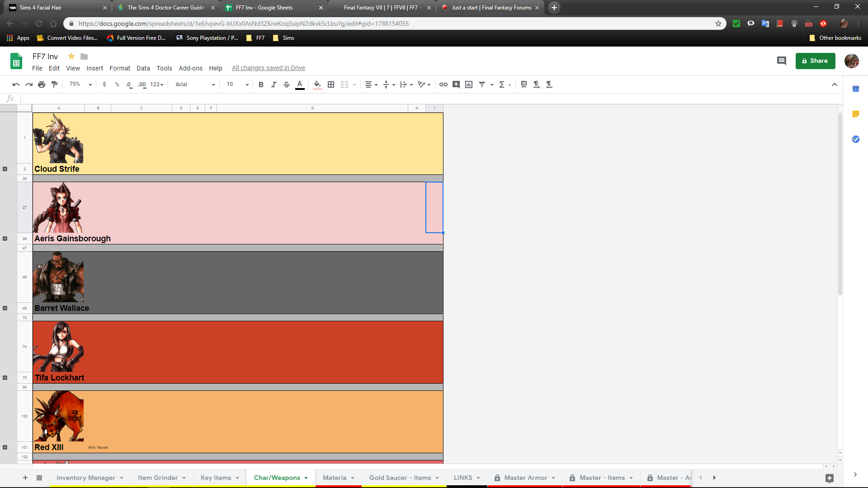This screenshot has height=488, width=868.
Task: Click the move to folder icon
Action: pyautogui.click(x=84, y=56)
